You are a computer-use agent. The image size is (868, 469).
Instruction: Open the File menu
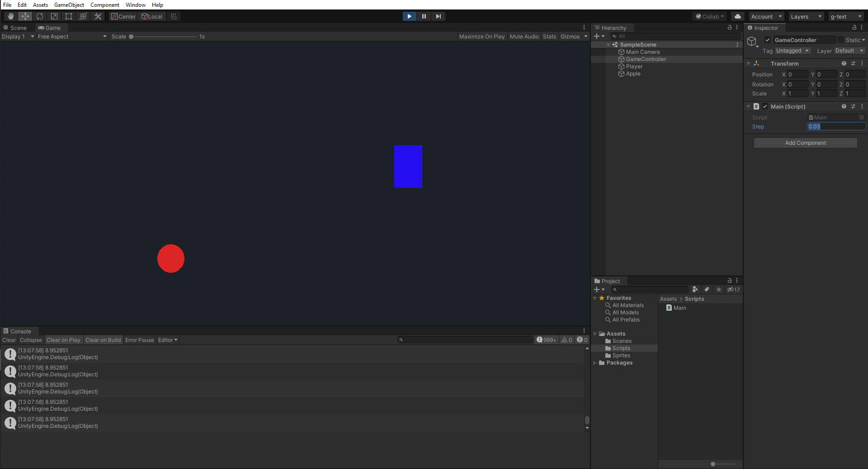tap(7, 5)
